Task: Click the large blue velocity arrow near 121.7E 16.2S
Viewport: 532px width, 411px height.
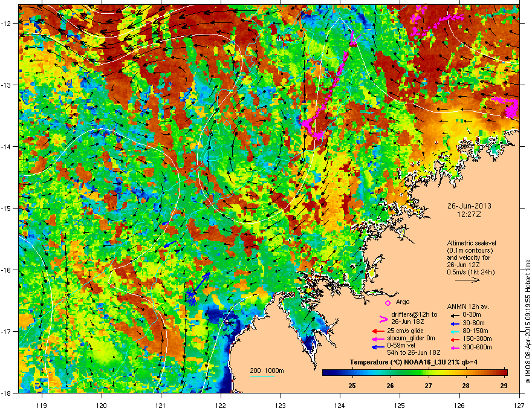Action: pos(203,283)
